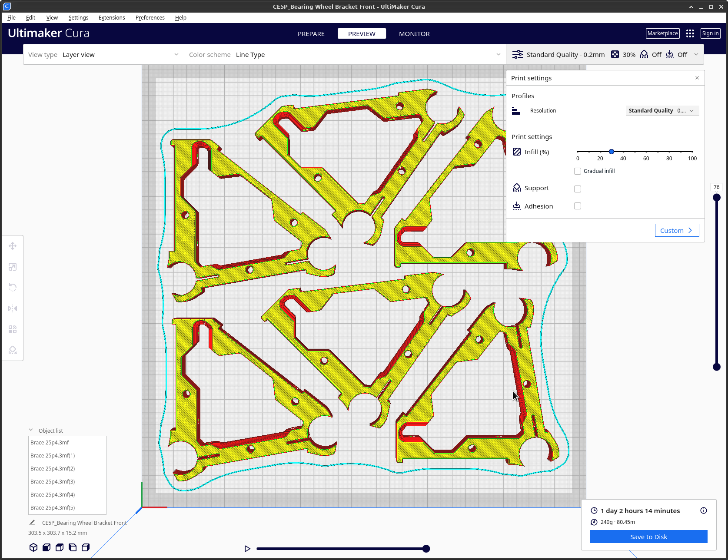Select the Per Model Settings tool
The height and width of the screenshot is (560, 728).
13,329
